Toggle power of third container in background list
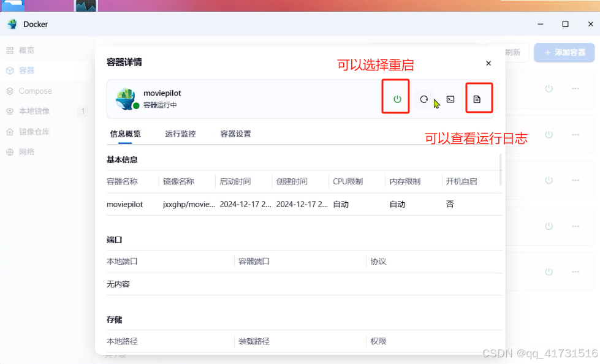Viewport: 600px width, 364px height. point(549,180)
